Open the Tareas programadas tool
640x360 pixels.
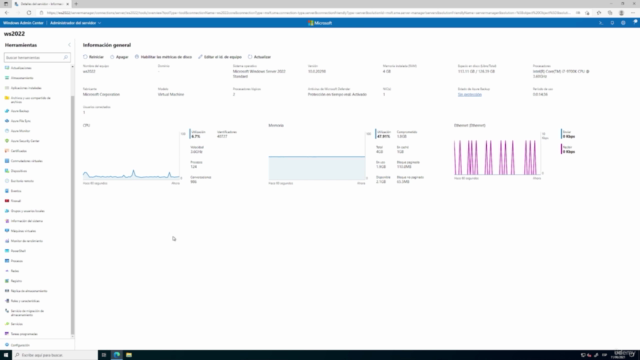coord(24,334)
